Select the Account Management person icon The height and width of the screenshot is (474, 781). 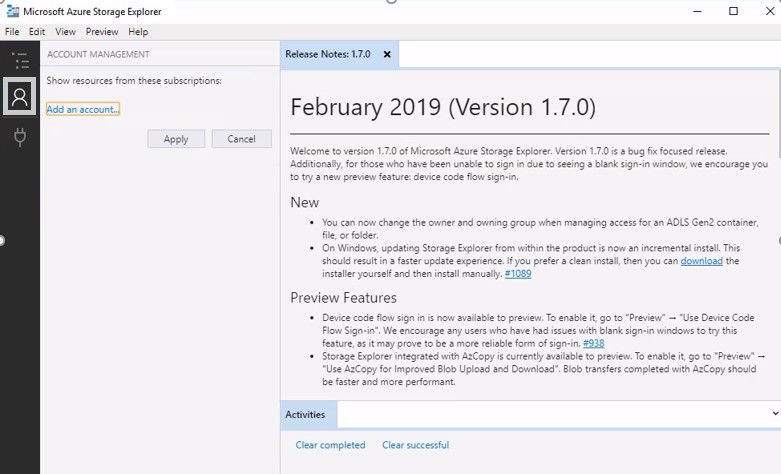coord(19,96)
